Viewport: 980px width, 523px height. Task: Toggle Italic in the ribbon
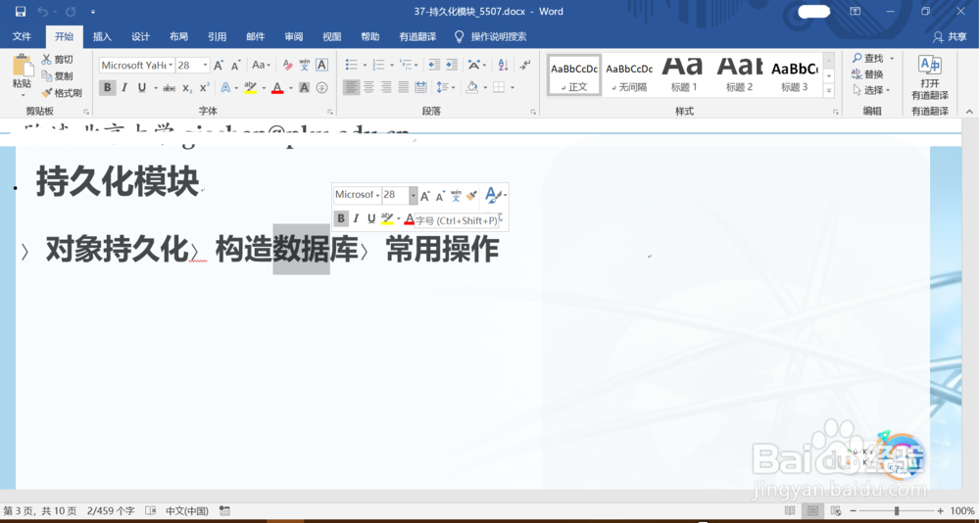(124, 88)
